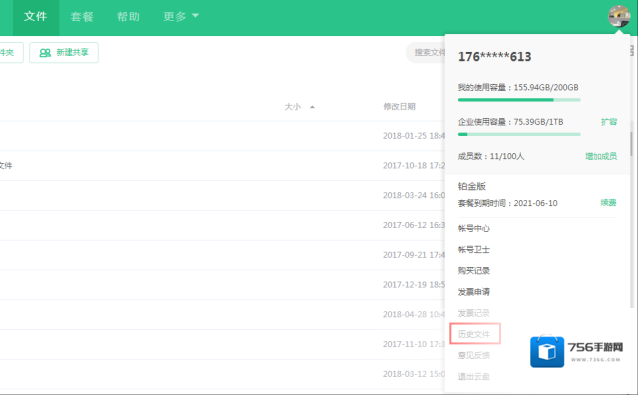The width and height of the screenshot is (638, 395).
Task: Open 意见反馈 from the menu
Action: pos(474,355)
